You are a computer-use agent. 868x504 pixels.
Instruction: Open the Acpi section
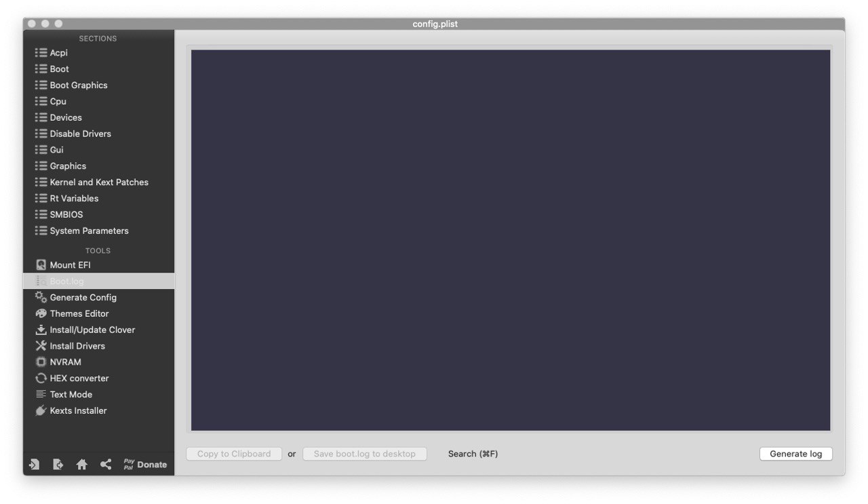(98, 53)
